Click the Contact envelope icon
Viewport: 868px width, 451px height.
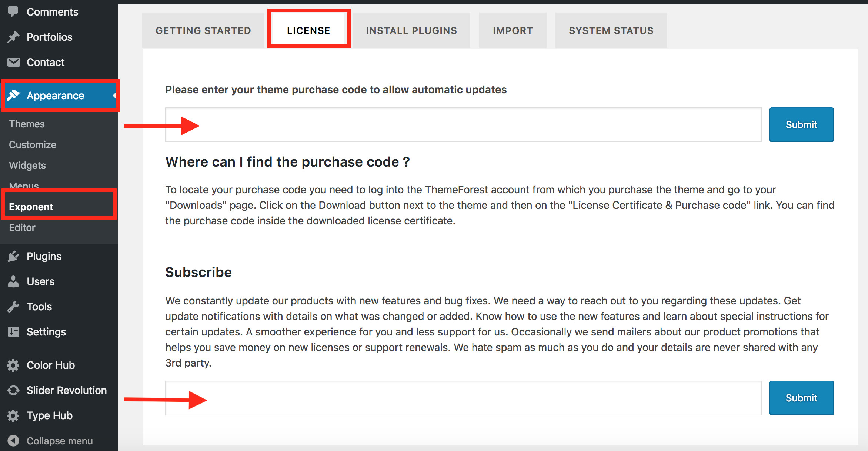[13, 62]
